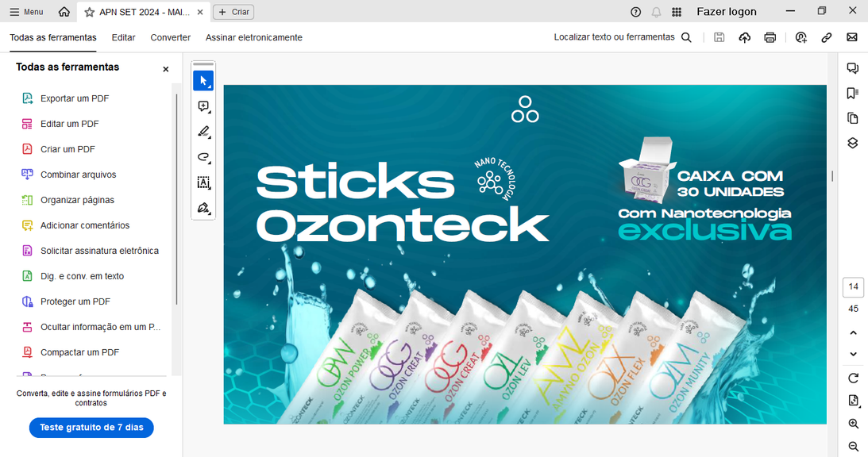Open Ocultar informação em um PDF tool

point(93,328)
